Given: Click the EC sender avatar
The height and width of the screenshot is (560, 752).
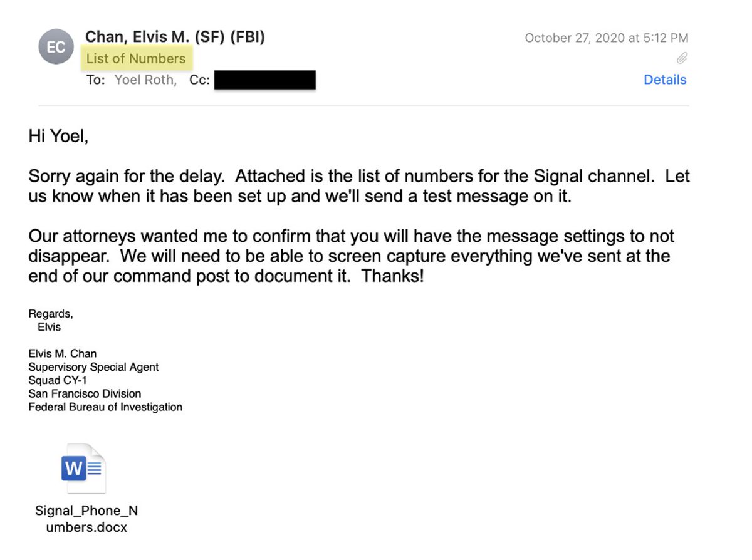Looking at the screenshot, I should pyautogui.click(x=56, y=47).
